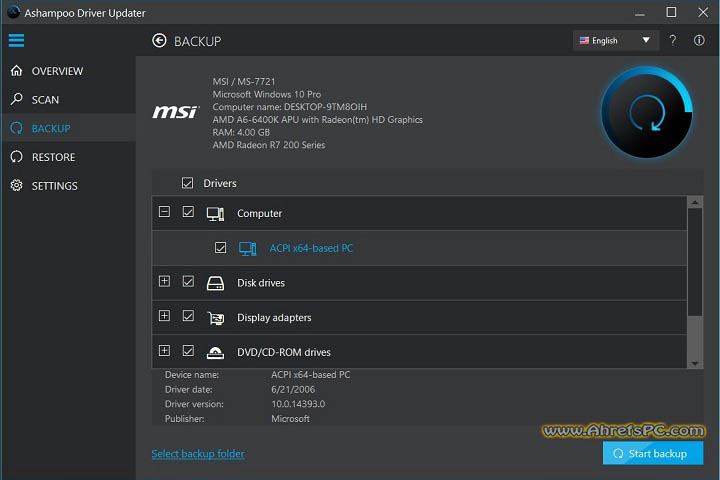Click the Computer name DESKTOP-9TM8OIH text
720x480 pixels.
pyautogui.click(x=289, y=107)
